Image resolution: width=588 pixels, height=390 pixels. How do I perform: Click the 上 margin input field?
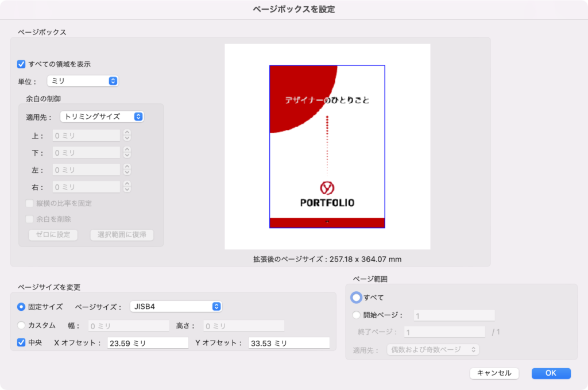pos(86,136)
